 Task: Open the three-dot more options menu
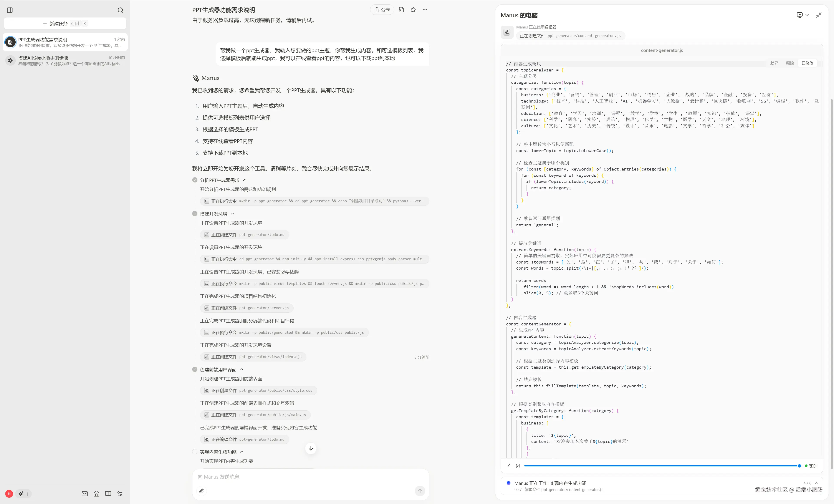point(425,10)
